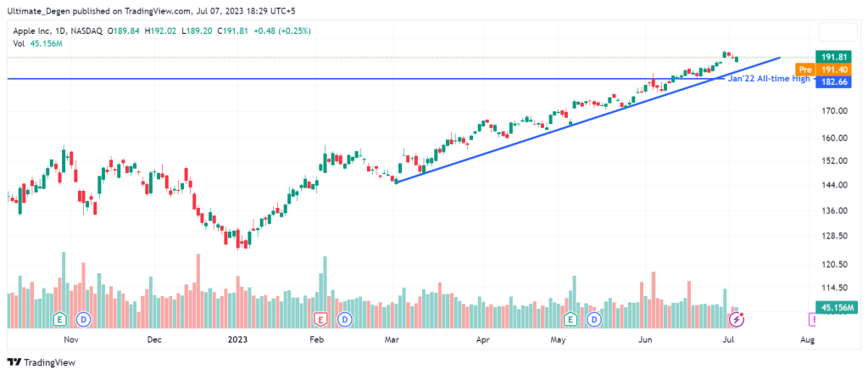
Task: Click the 144.00 price axis label
Action: click(835, 186)
